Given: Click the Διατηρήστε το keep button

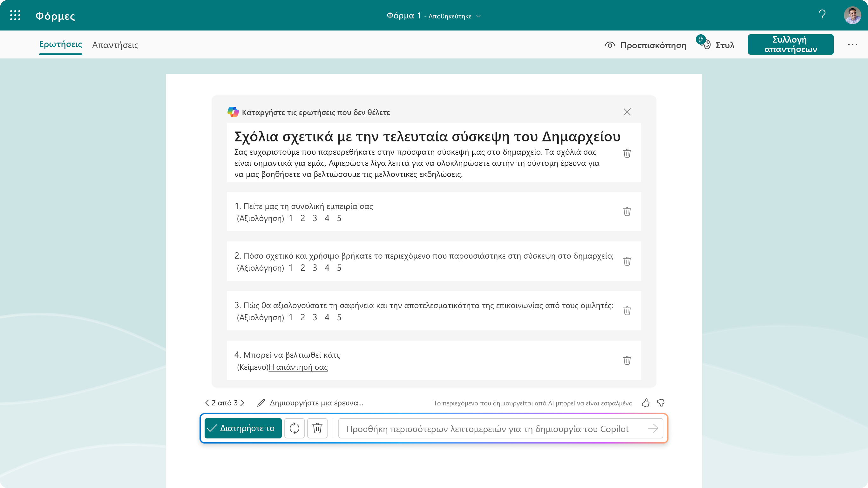Looking at the screenshot, I should tap(243, 428).
